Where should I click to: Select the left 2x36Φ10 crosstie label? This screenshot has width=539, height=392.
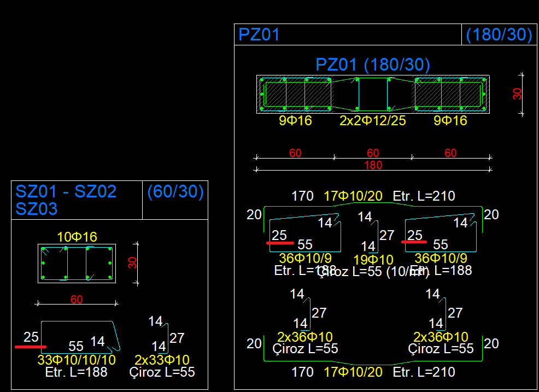(x=305, y=337)
